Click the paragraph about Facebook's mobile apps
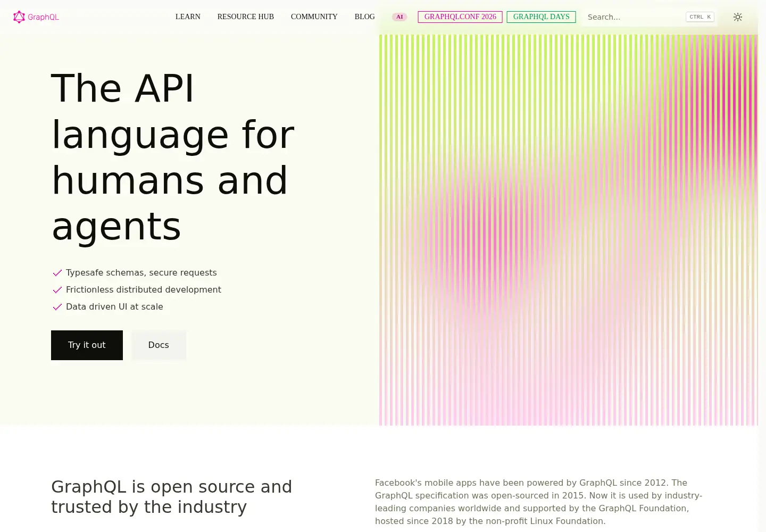This screenshot has height=532, width=766. coord(538,502)
